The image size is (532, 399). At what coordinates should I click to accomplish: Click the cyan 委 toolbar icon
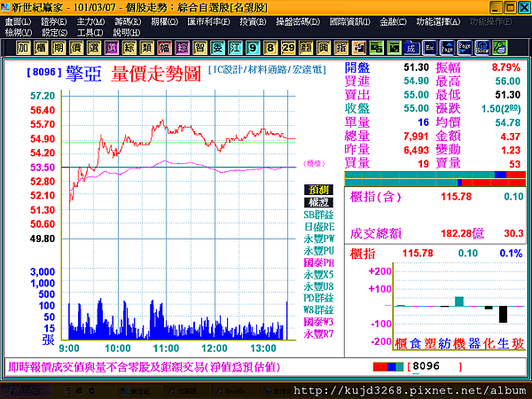point(217,48)
